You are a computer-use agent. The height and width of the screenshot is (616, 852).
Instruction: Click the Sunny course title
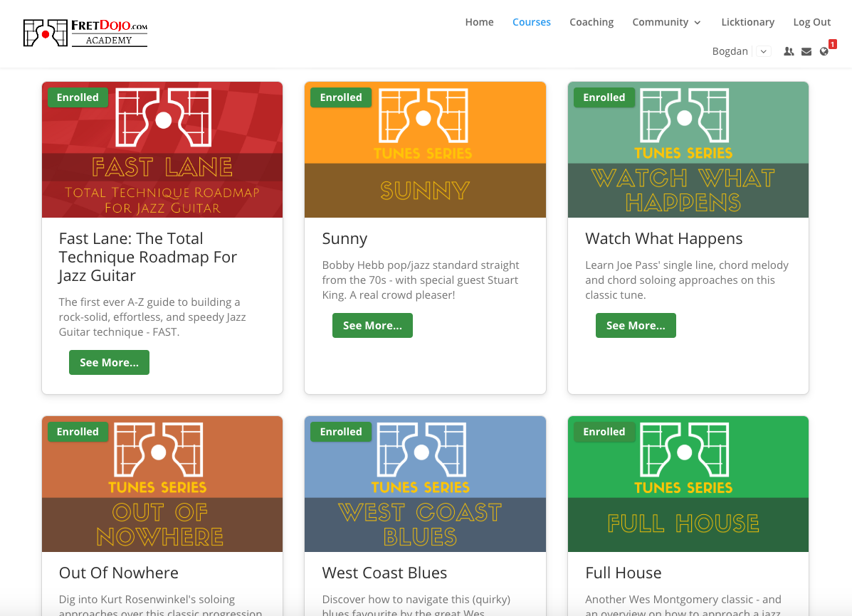point(345,239)
